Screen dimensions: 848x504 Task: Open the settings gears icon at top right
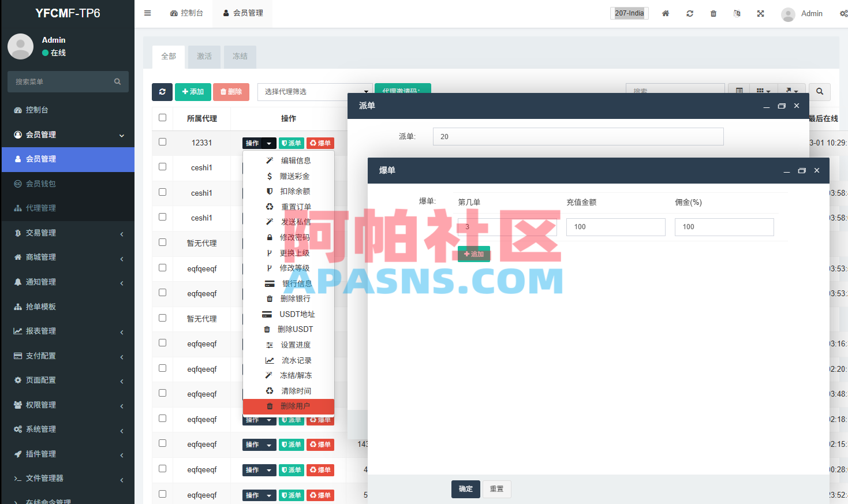[x=843, y=13]
